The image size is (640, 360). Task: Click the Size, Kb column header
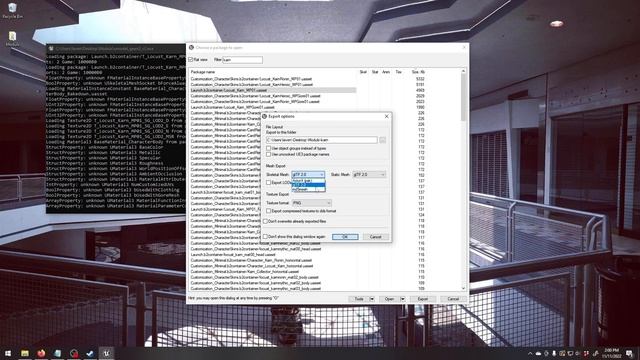pyautogui.click(x=418, y=72)
